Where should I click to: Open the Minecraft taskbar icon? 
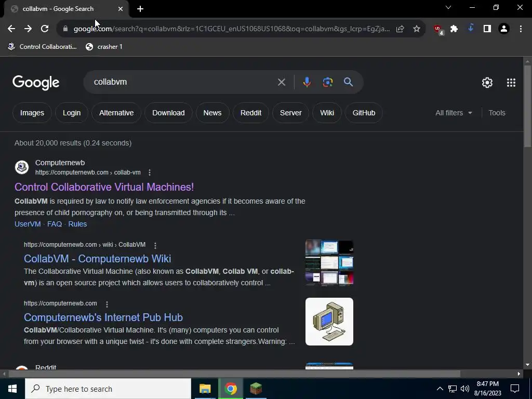tap(256, 389)
